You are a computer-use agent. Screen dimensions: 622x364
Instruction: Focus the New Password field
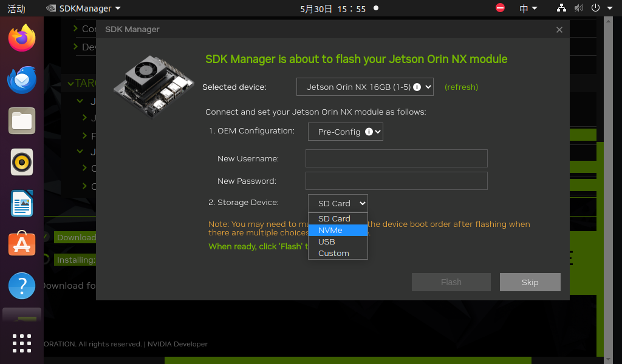point(396,181)
